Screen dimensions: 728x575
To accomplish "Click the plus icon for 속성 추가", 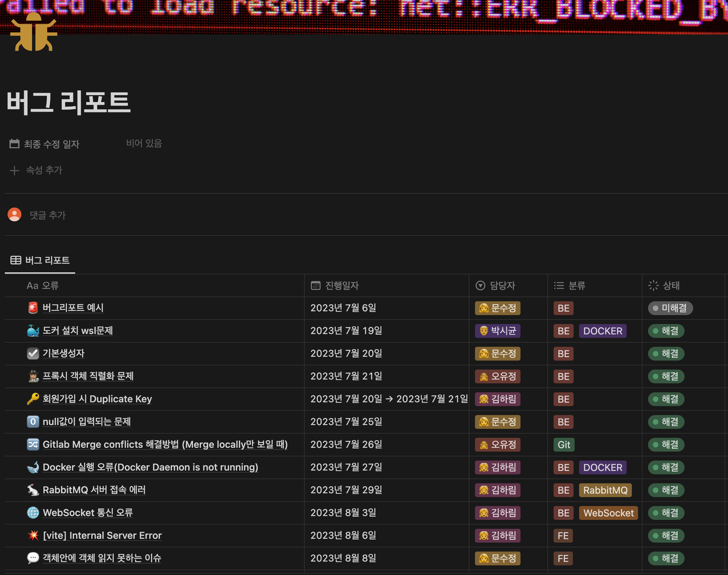I will 14,170.
